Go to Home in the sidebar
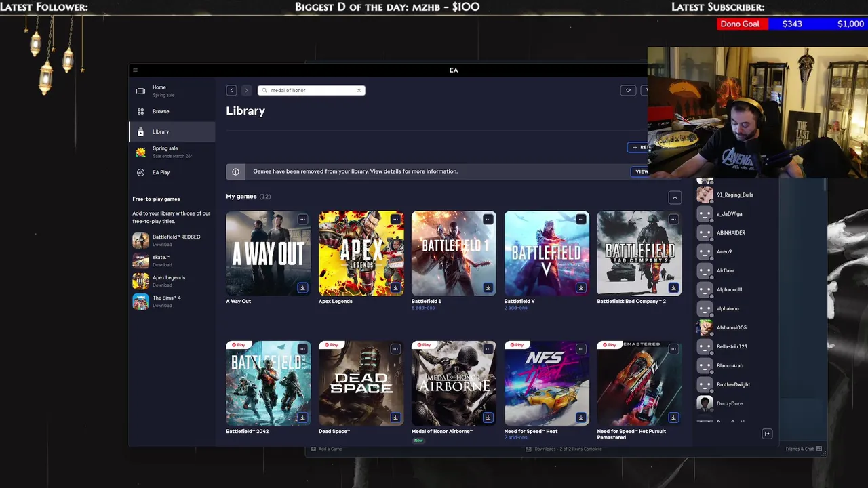The width and height of the screenshot is (868, 488). pos(172,91)
